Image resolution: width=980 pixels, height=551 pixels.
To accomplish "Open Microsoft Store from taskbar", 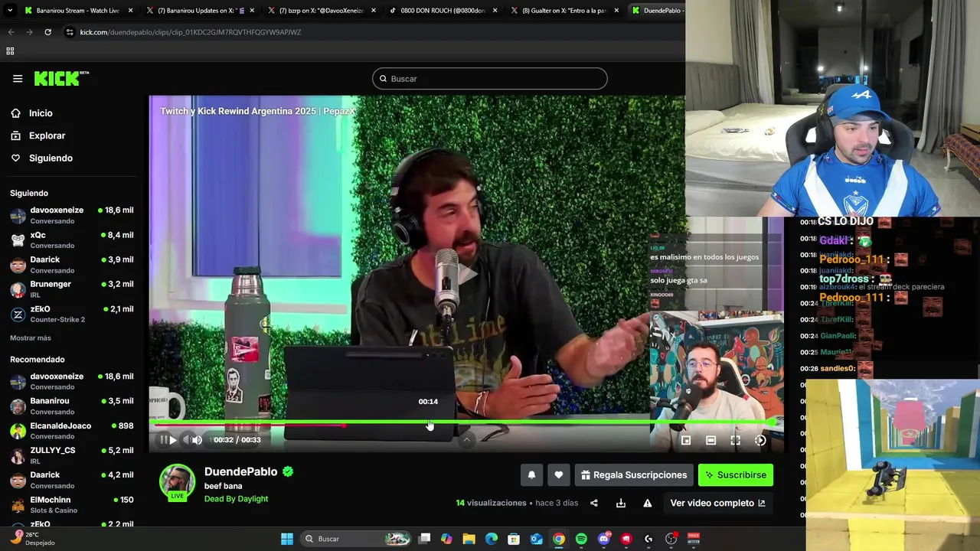I will tap(514, 539).
